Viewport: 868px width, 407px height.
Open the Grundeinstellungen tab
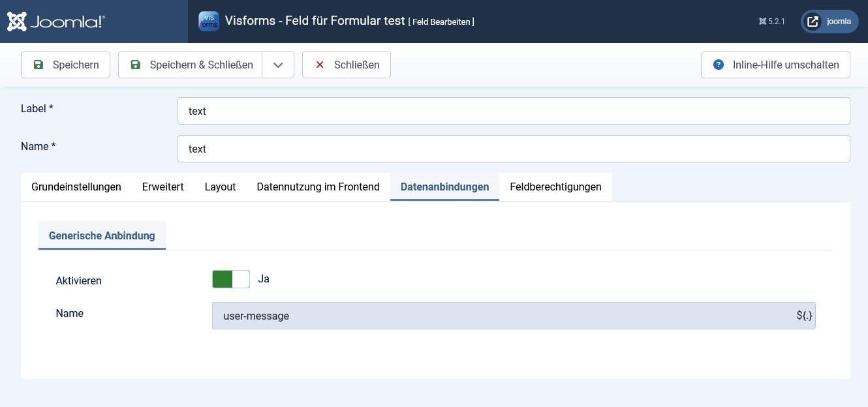pyautogui.click(x=76, y=187)
